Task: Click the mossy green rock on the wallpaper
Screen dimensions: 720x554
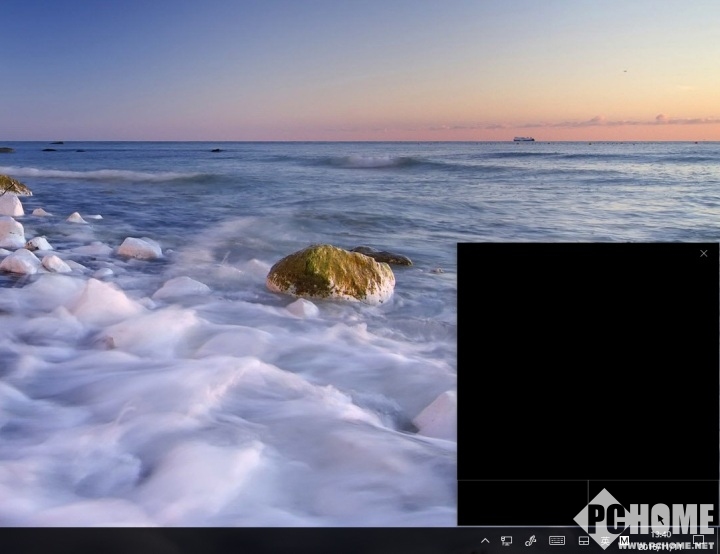Action: (x=331, y=273)
